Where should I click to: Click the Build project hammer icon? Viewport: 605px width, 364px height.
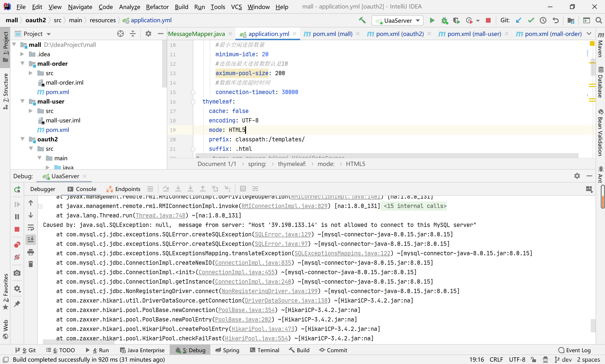coord(362,20)
